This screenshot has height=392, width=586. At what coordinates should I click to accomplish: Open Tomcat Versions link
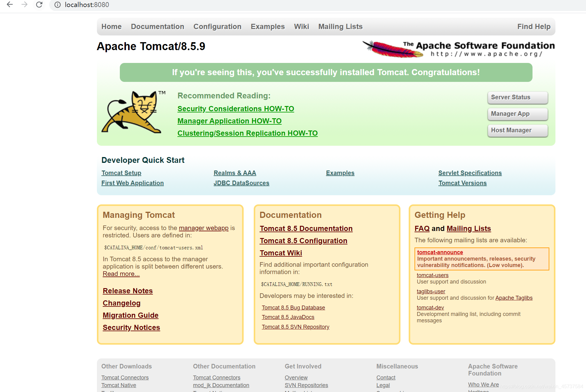point(463,183)
